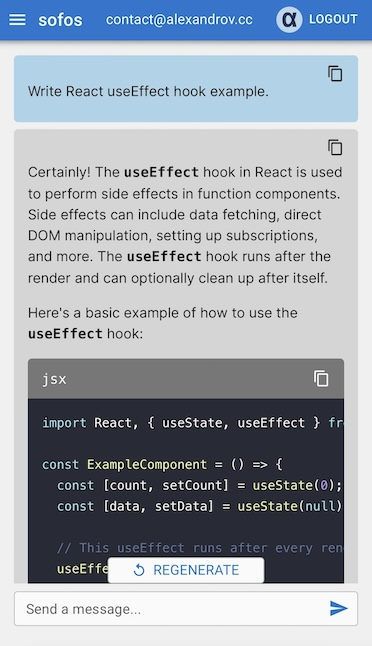Click the paper plane send icon
This screenshot has height=646, width=372.
339,608
